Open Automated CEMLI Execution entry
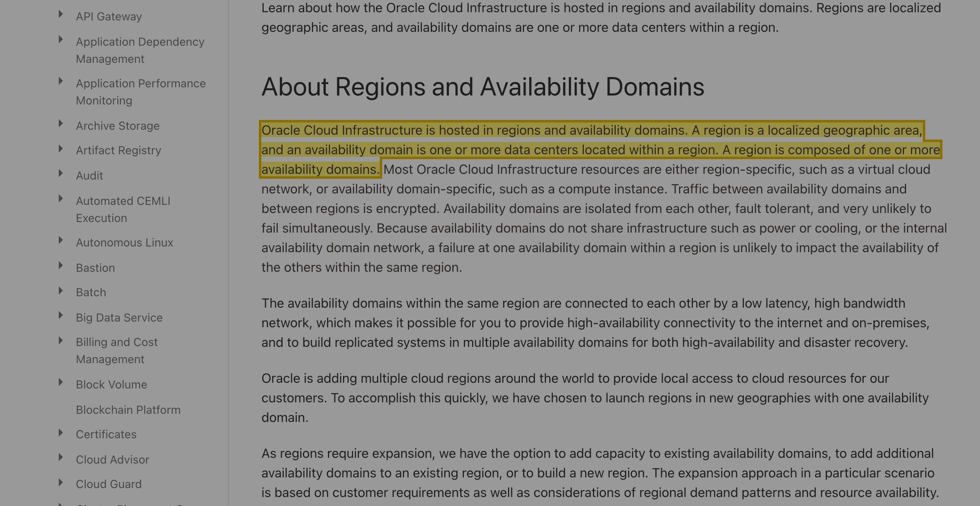 [x=123, y=209]
